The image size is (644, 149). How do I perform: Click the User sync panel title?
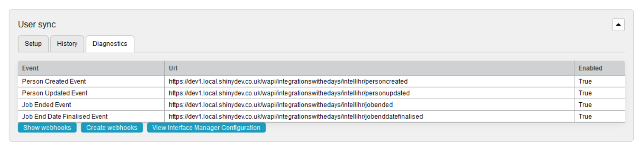[x=37, y=24]
